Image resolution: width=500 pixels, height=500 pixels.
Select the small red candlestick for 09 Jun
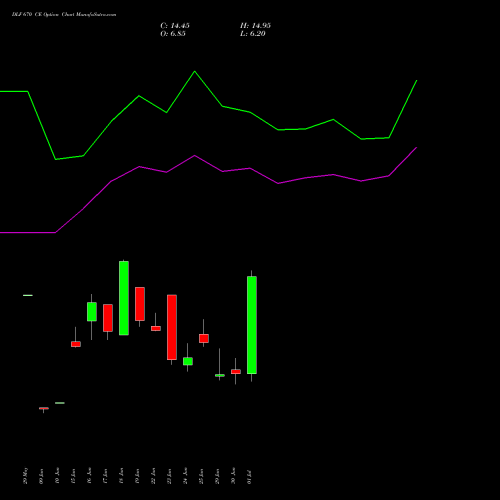click(x=44, y=408)
